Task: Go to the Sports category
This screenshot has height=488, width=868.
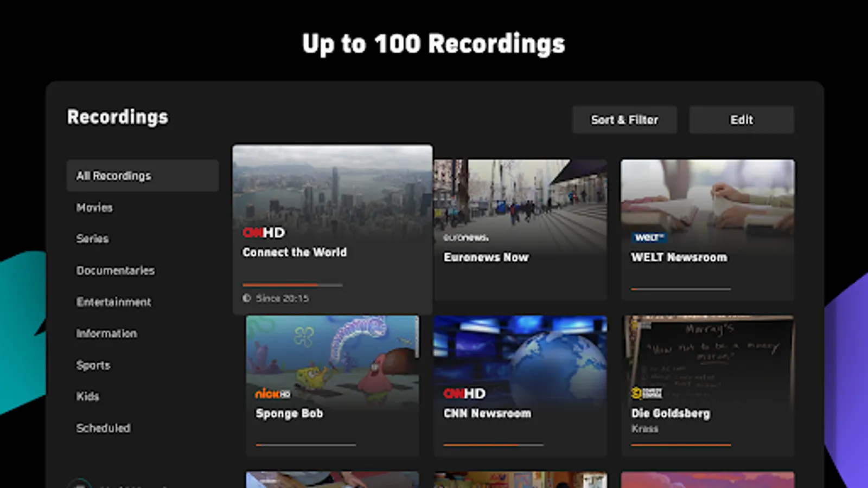Action: [x=93, y=365]
